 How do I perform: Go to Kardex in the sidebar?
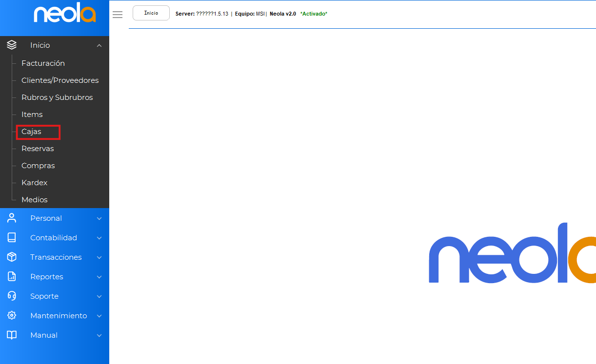[34, 183]
